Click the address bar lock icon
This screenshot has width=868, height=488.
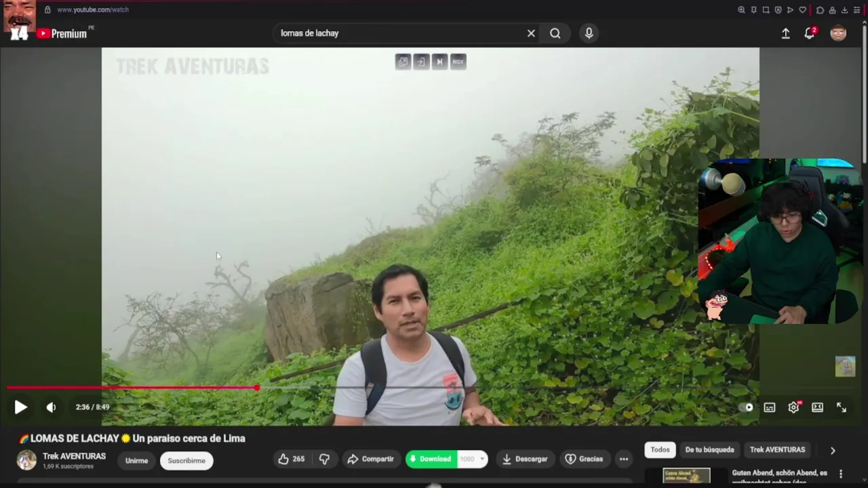47,9
